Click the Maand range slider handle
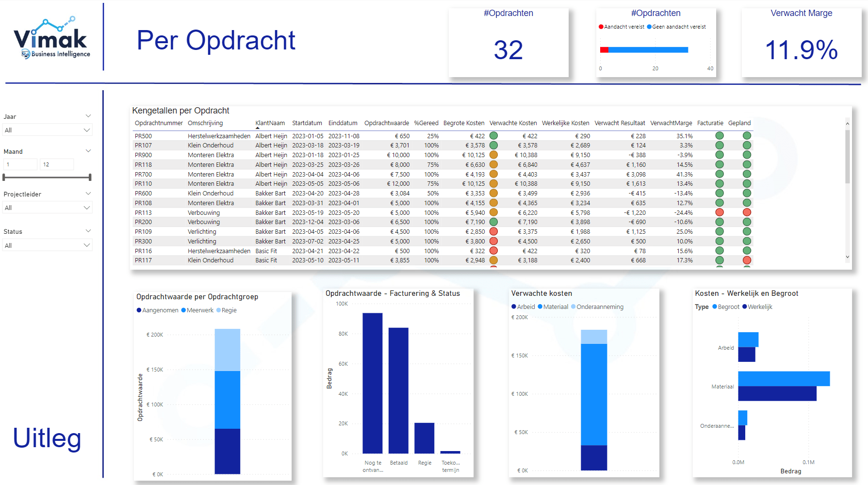 point(90,177)
